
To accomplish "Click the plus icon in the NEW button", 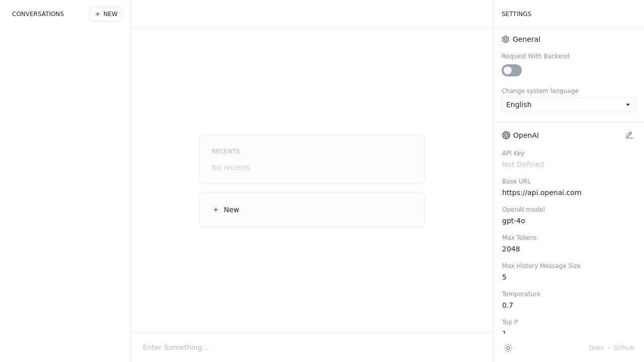I will point(98,14).
